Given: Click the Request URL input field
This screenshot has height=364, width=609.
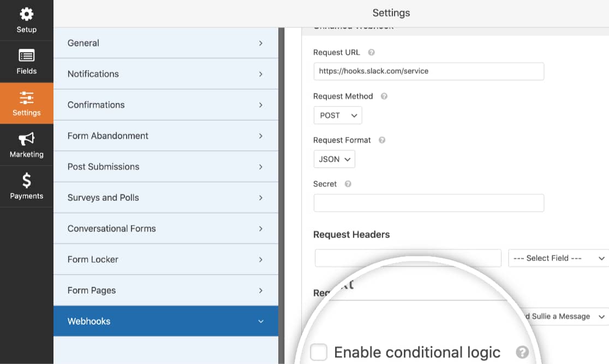Looking at the screenshot, I should pos(429,71).
